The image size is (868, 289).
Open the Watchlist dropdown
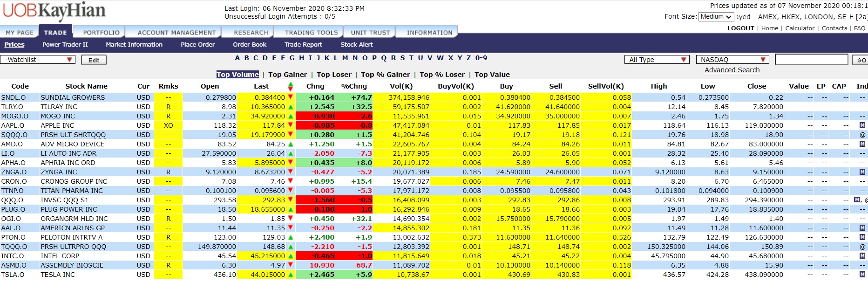38,60
